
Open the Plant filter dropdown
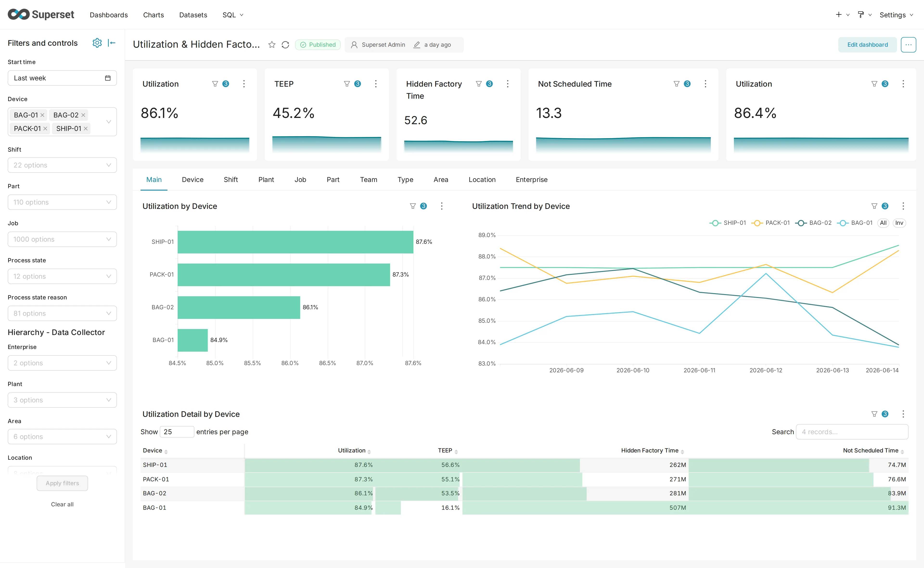62,400
